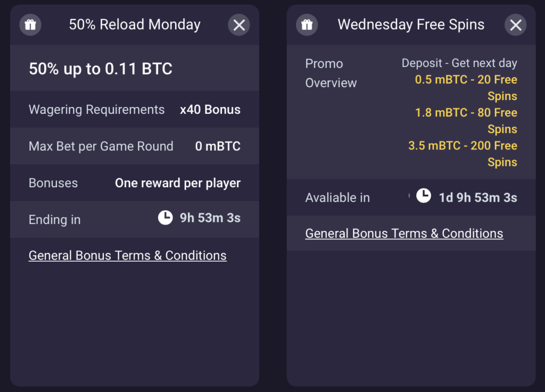
Task: Select the 1.8 mBTC - 80 Free Spins tier
Action: point(466,121)
